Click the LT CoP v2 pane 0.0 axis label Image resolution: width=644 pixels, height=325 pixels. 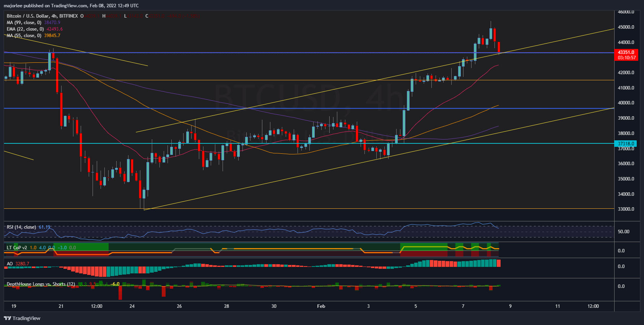tap(621, 251)
